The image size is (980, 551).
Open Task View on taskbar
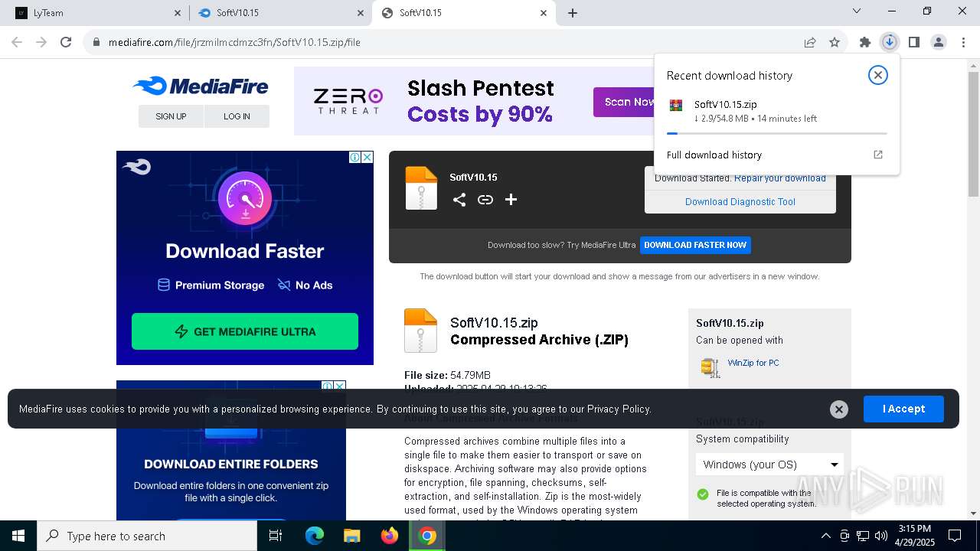pyautogui.click(x=276, y=536)
